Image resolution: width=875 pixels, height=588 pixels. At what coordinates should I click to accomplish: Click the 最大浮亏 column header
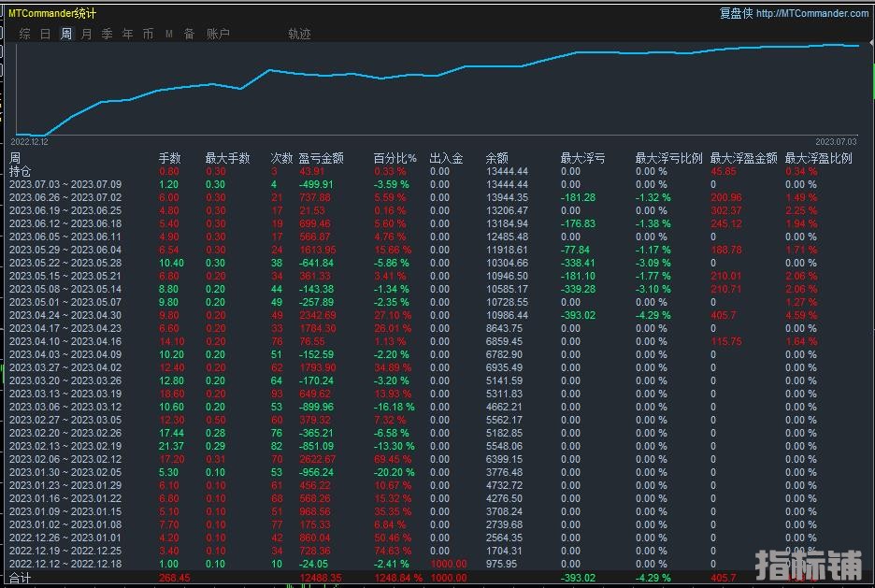pos(582,159)
